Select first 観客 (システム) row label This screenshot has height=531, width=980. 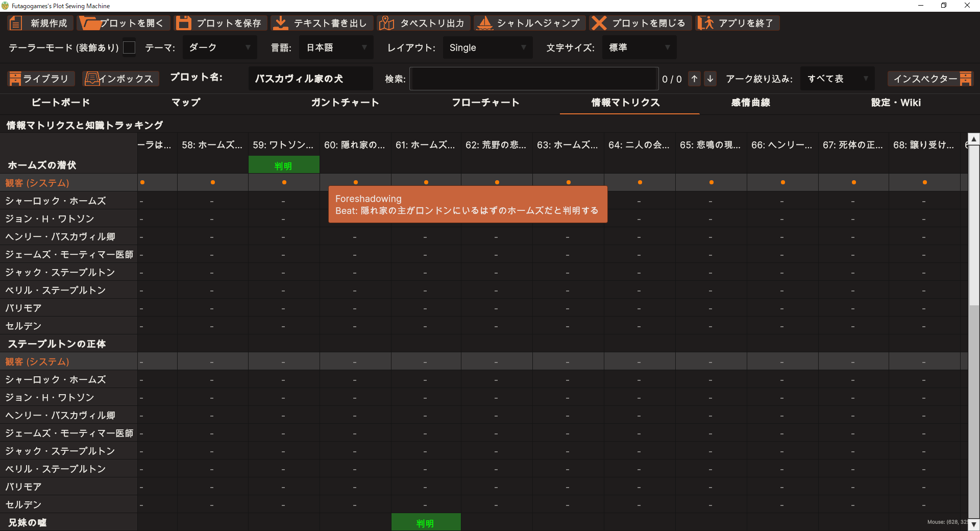[37, 183]
